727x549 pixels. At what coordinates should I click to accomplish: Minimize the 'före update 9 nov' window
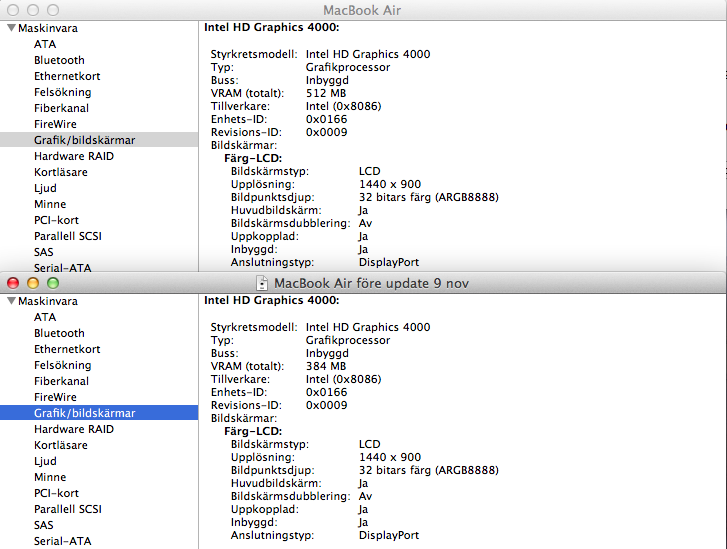pos(33,283)
